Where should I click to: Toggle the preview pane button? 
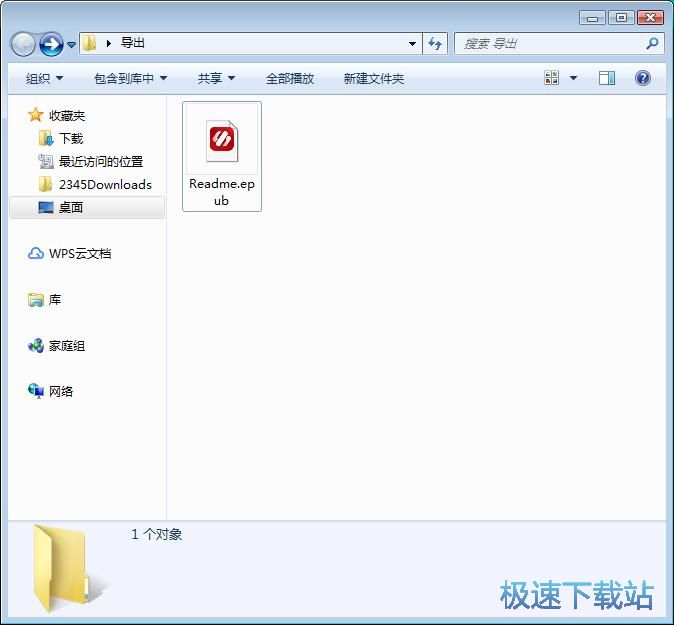607,78
